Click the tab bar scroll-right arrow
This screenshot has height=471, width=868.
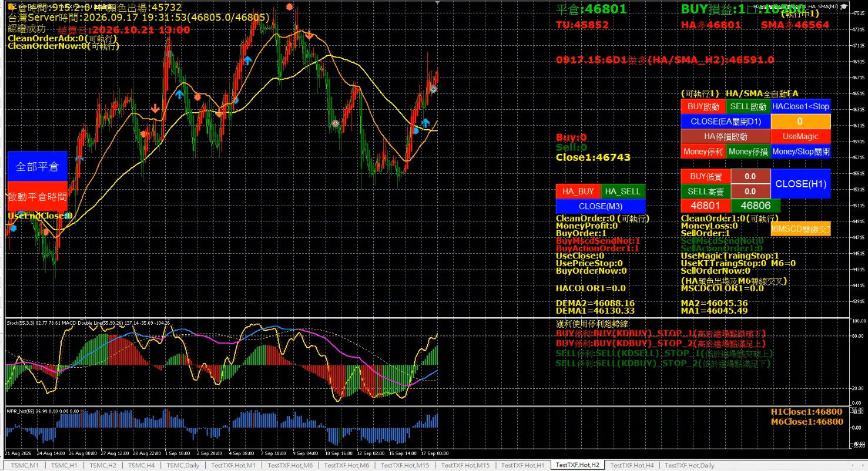(x=863, y=465)
